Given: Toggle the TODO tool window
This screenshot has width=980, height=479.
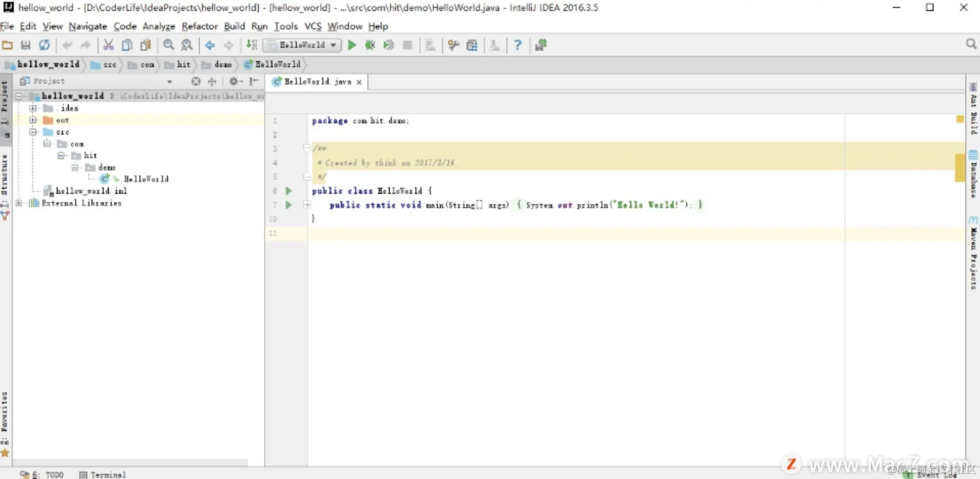Looking at the screenshot, I should [x=42, y=475].
